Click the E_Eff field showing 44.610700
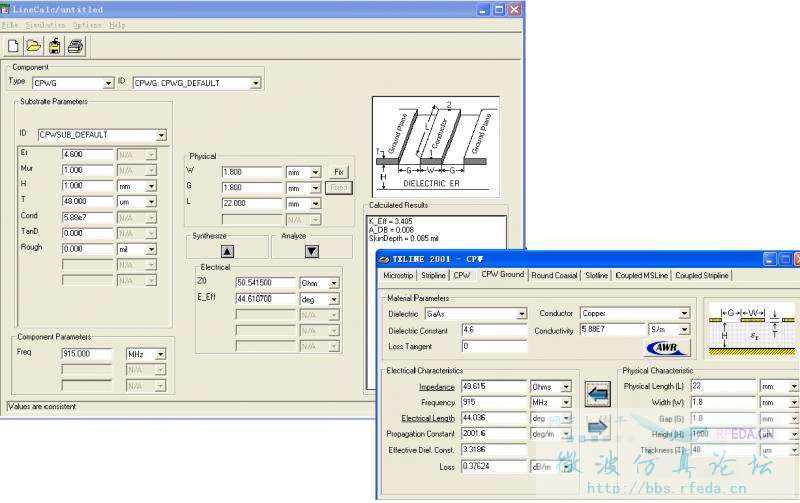 (266, 299)
